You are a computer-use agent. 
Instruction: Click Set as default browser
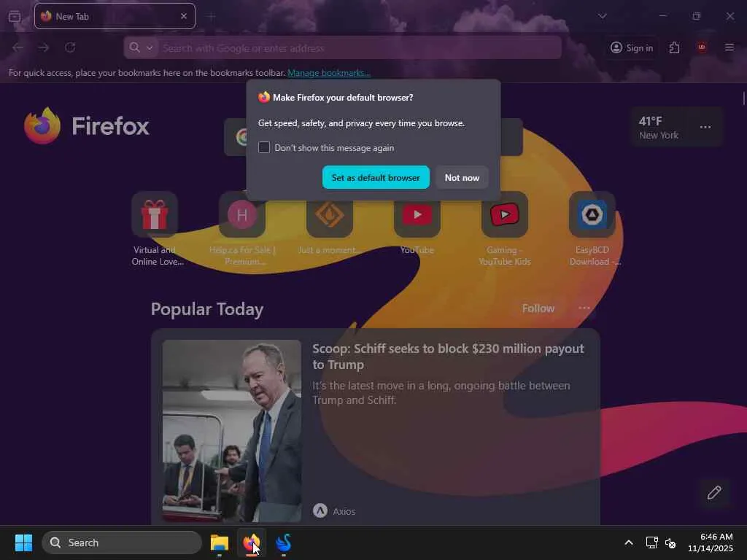[x=376, y=178]
